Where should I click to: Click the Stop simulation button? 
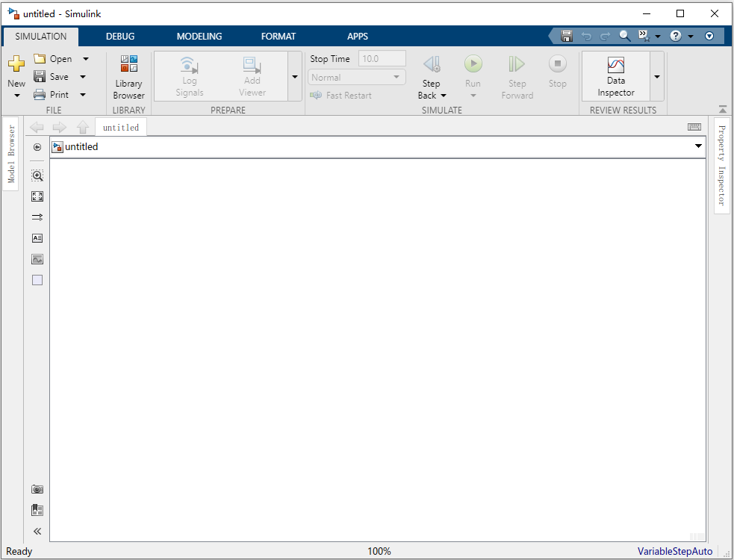(558, 71)
